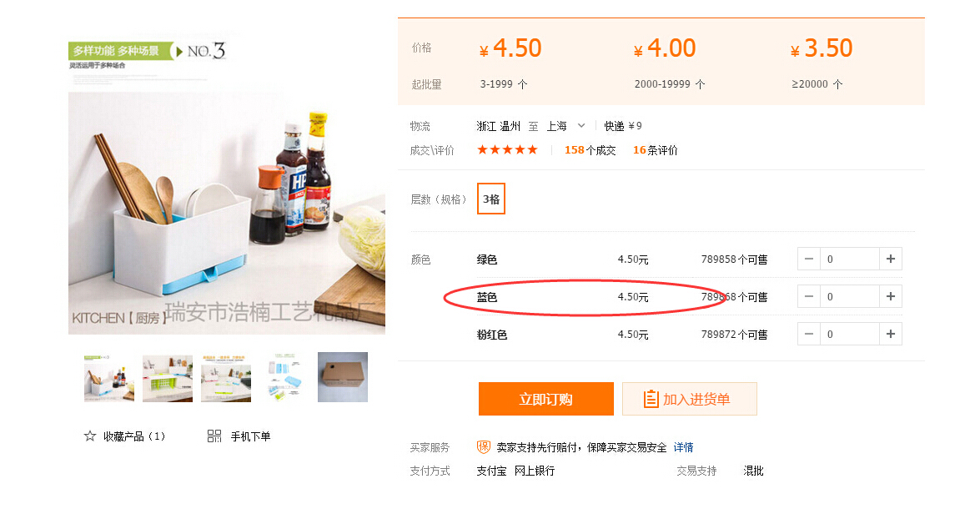
Task: Click the 立即订购 order now button
Action: [x=545, y=399]
